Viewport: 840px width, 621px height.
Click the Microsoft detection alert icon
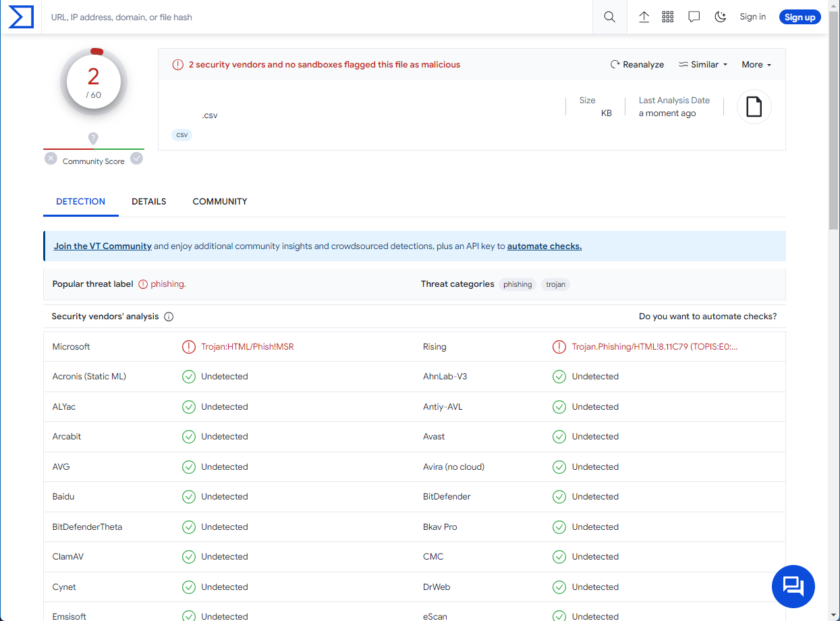tap(189, 347)
